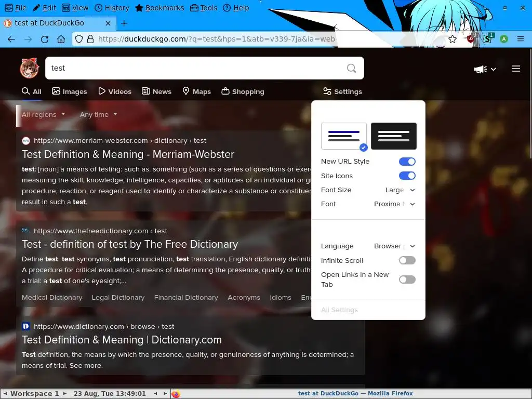532x399 pixels.
Task: Go back with the browser back arrow
Action: (11, 39)
